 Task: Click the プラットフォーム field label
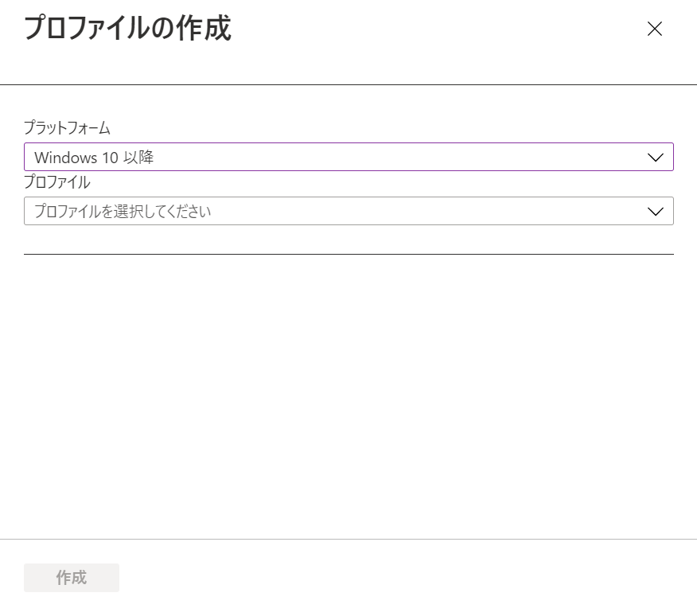coord(67,127)
